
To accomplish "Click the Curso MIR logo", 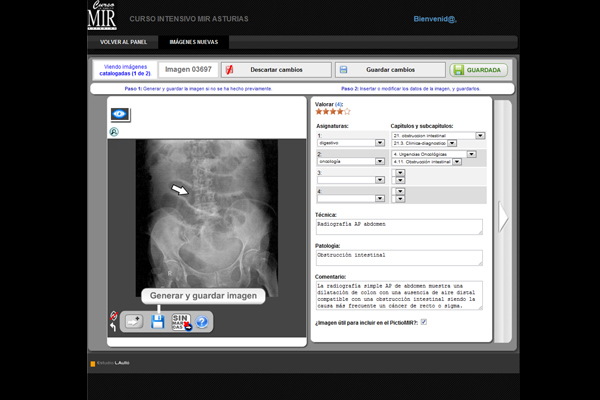I will coord(102,15).
